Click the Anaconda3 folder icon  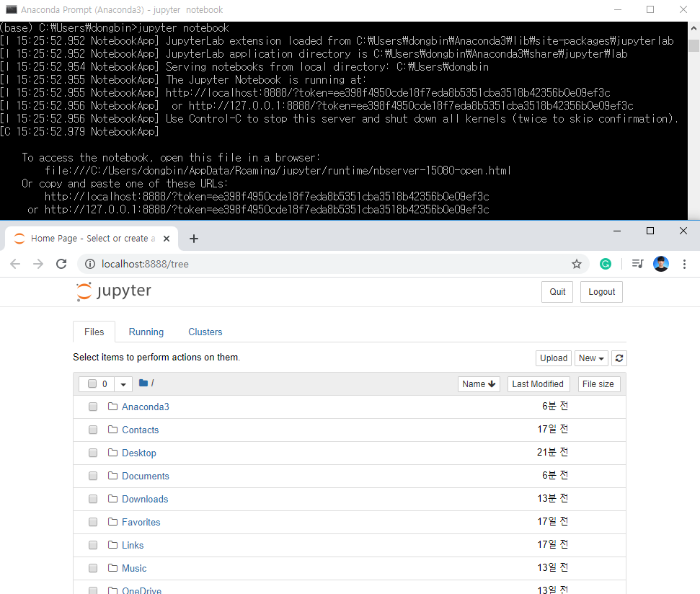tap(113, 406)
